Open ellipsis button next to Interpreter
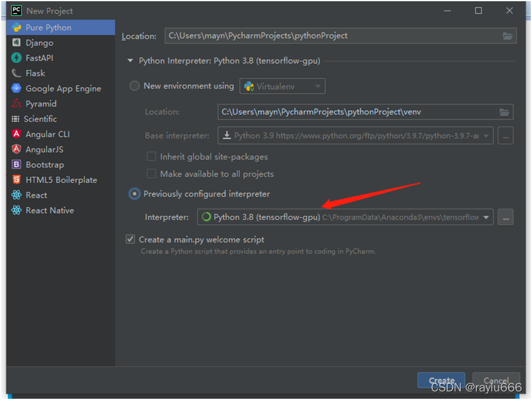 click(x=506, y=217)
